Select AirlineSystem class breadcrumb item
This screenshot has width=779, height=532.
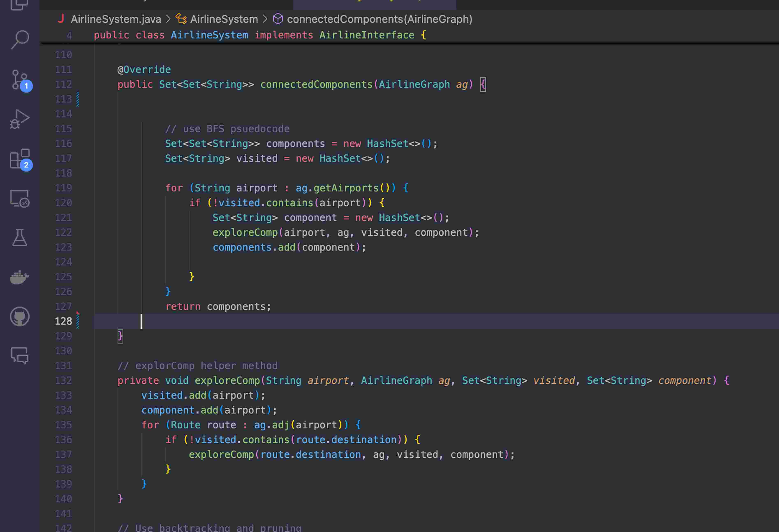[x=224, y=19]
